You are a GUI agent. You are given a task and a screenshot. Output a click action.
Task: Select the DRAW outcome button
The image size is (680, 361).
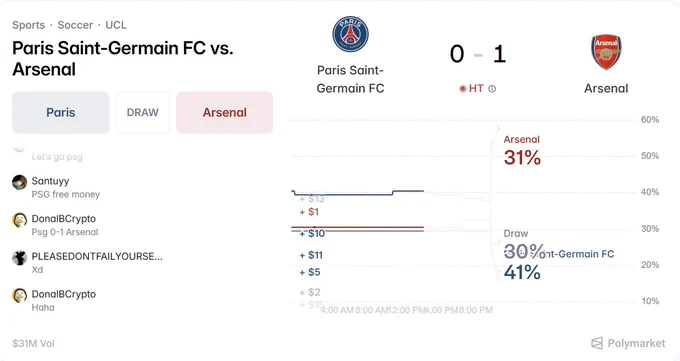click(143, 112)
